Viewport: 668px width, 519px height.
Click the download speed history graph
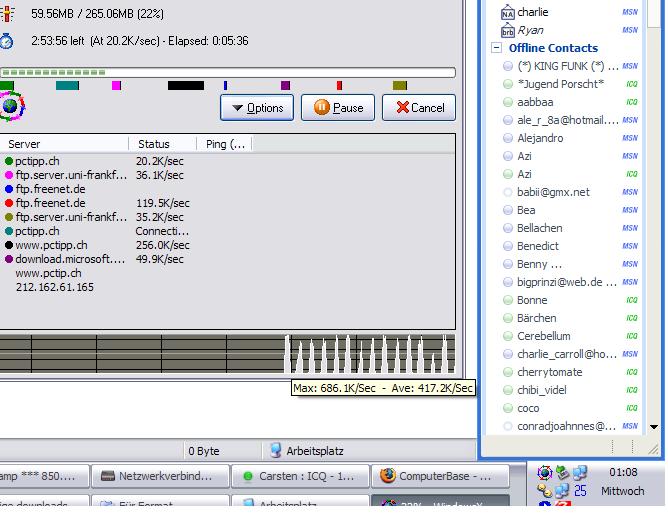coord(227,354)
